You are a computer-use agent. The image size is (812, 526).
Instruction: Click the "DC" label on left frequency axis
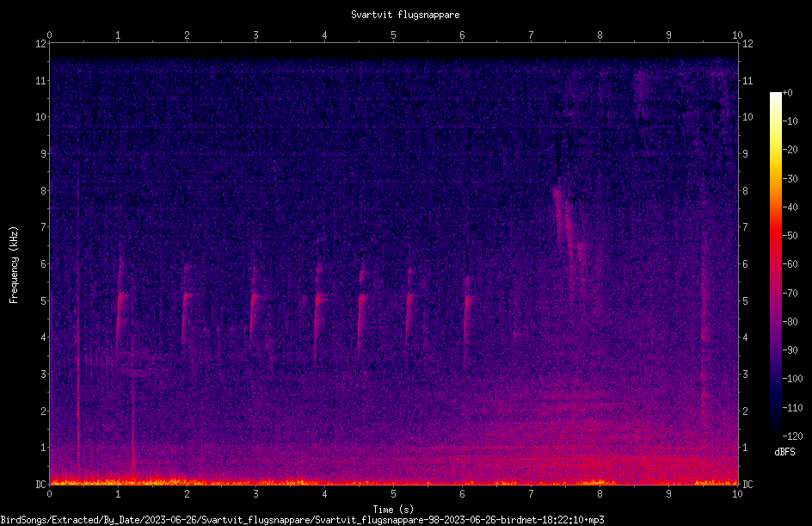40,485
